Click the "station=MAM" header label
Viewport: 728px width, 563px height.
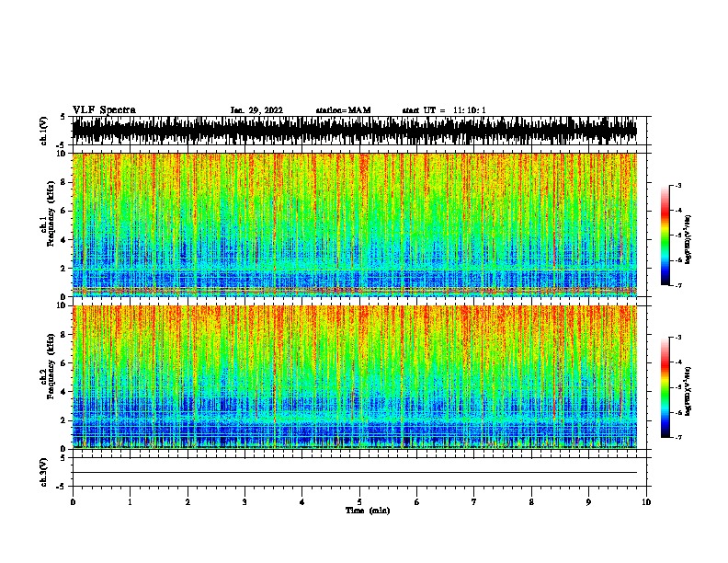pyautogui.click(x=343, y=110)
